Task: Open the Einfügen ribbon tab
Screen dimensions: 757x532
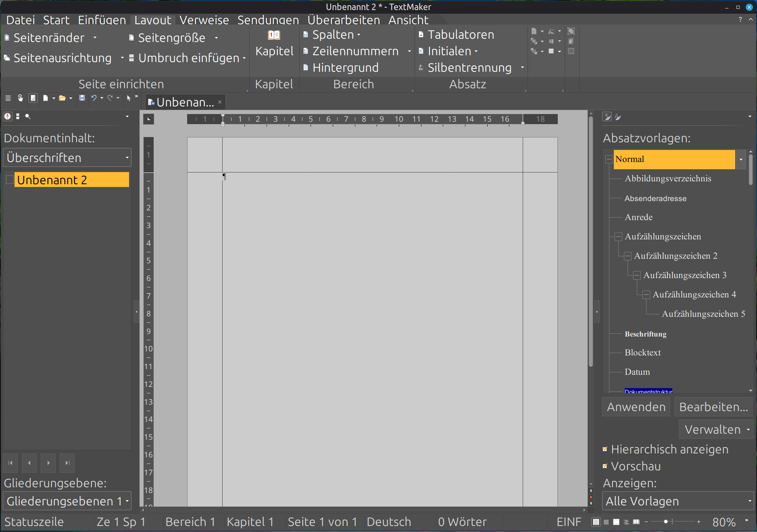Action: click(102, 20)
